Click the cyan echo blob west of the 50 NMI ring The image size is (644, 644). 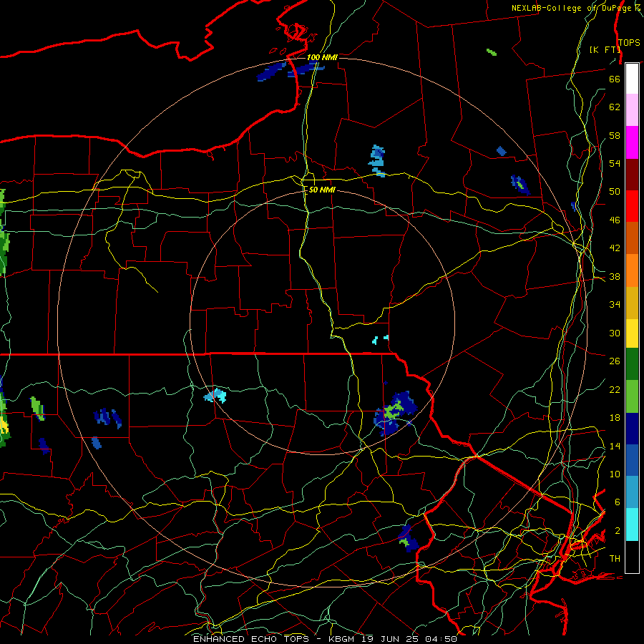point(215,396)
